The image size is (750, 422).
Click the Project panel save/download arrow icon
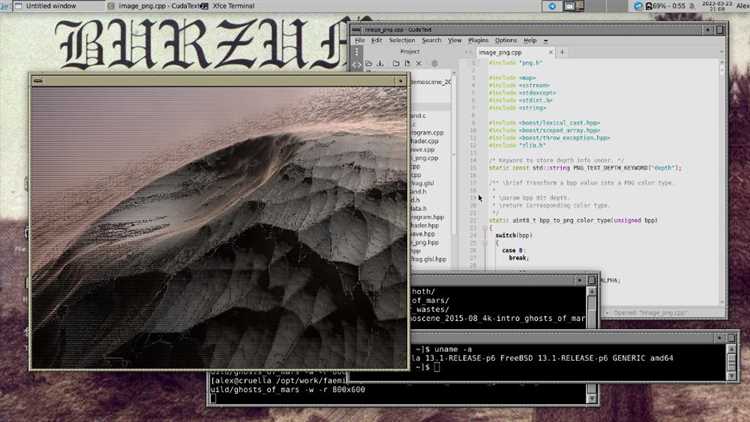(x=381, y=63)
